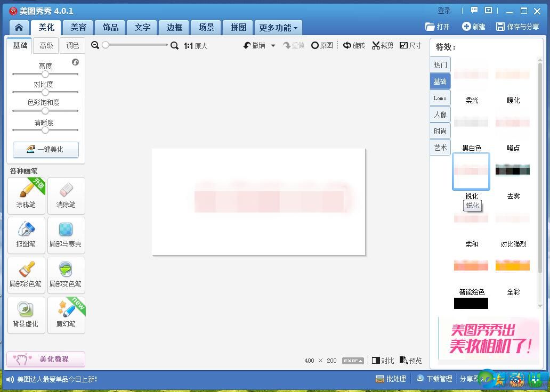Select the 局部变色笔 recolor tool
The width and height of the screenshot is (550, 392).
coord(66,275)
